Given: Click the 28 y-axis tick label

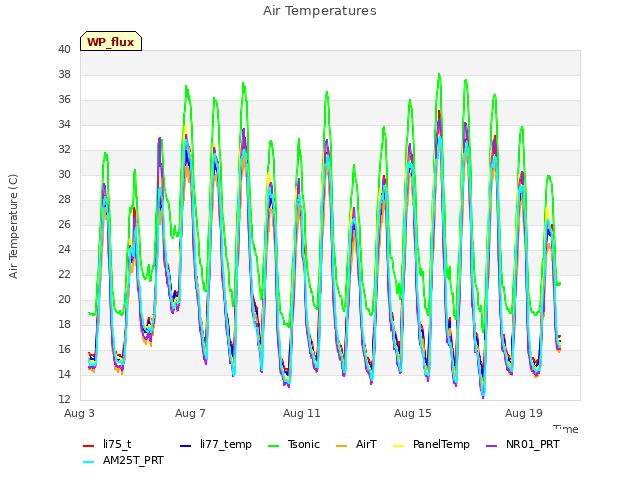Looking at the screenshot, I should (x=64, y=200).
